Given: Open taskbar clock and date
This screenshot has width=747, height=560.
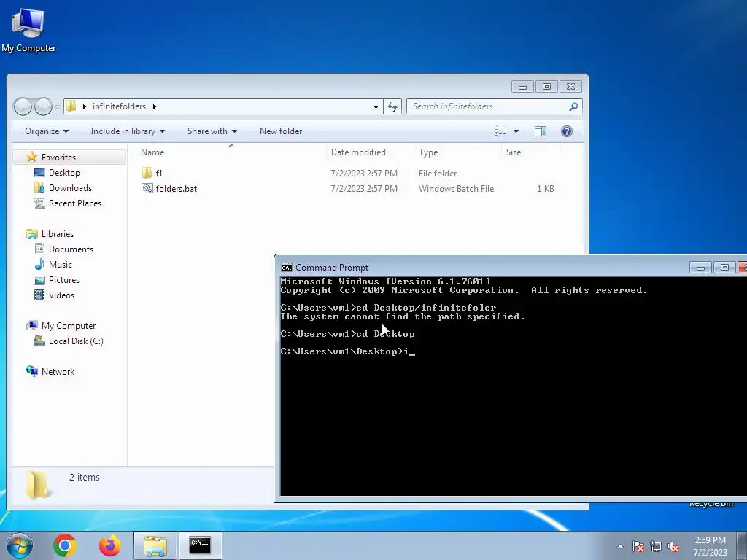Looking at the screenshot, I should point(710,546).
